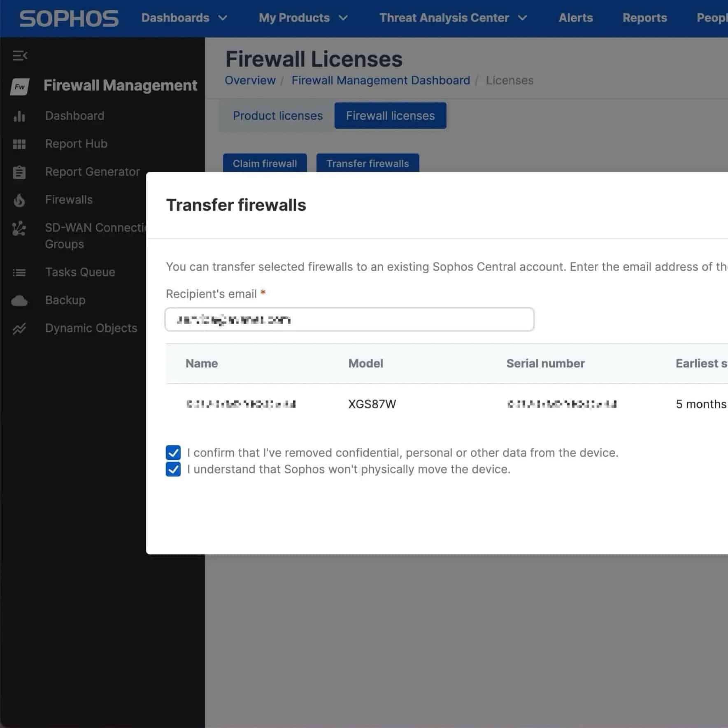Switch to the Product licenses tab
The width and height of the screenshot is (728, 728).
[277, 116]
